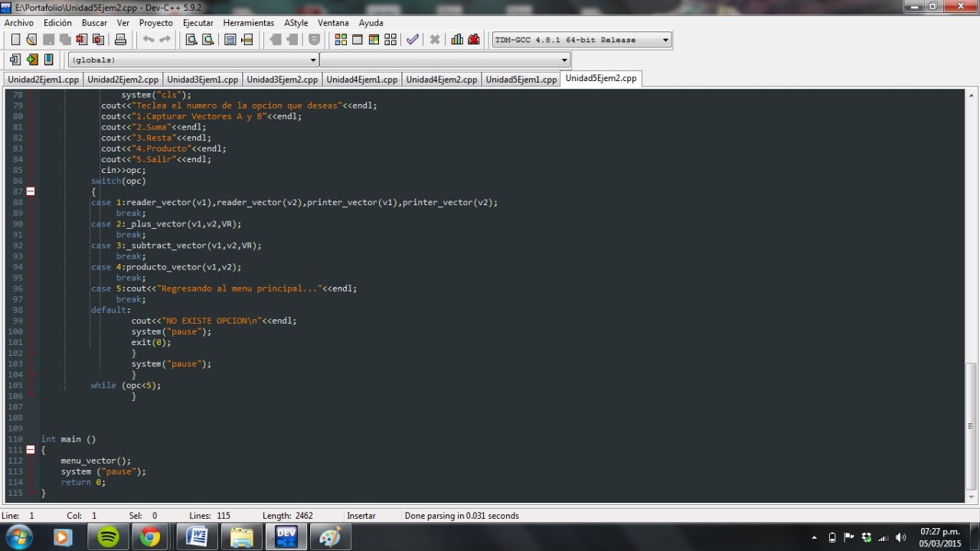Click the blue bookmark toolbar icon
980x551 pixels.
(x=48, y=60)
